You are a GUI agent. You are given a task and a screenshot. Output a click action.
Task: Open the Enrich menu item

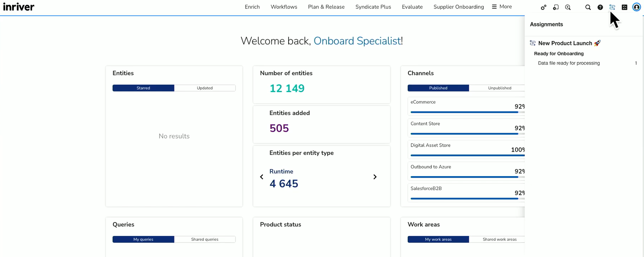252,7
